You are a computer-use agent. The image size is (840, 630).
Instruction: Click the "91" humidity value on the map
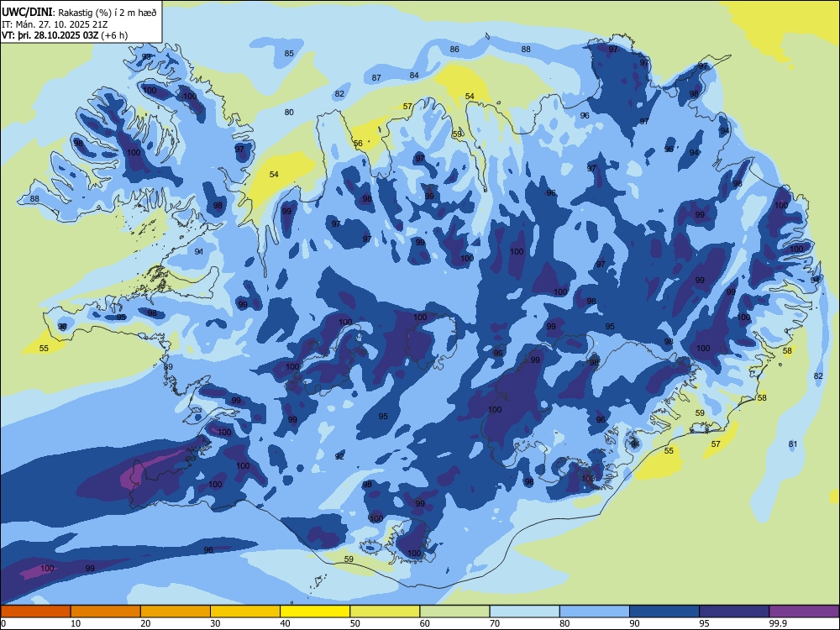tap(199, 252)
